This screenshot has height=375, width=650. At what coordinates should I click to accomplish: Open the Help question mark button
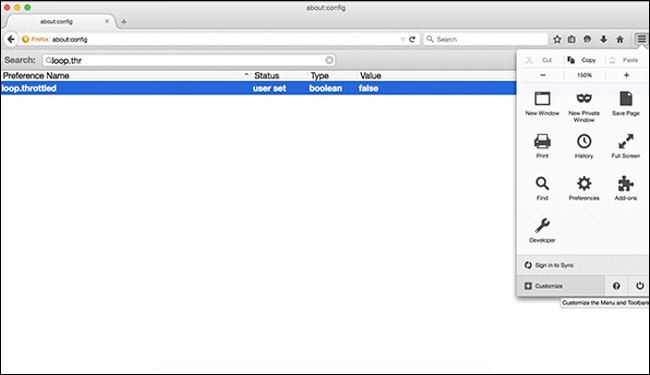[x=616, y=285]
